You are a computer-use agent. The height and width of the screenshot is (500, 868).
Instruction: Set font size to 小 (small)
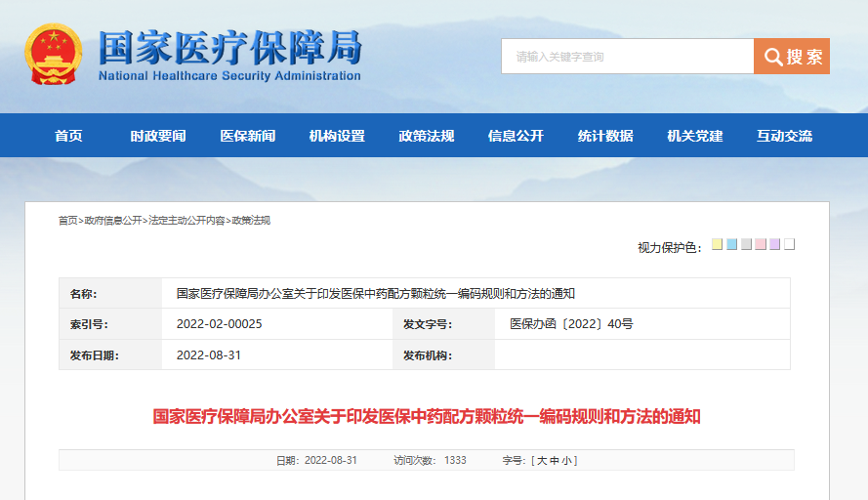tap(566, 461)
